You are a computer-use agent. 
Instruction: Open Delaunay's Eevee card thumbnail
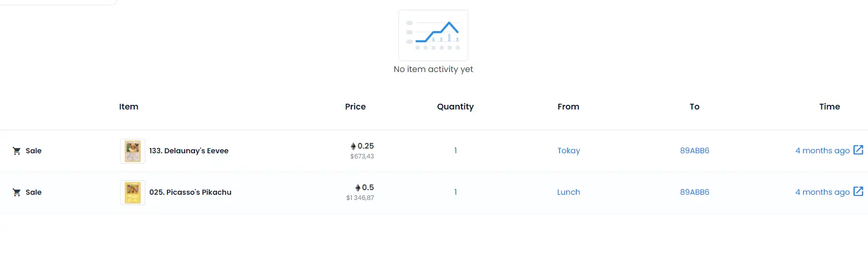coord(133,151)
